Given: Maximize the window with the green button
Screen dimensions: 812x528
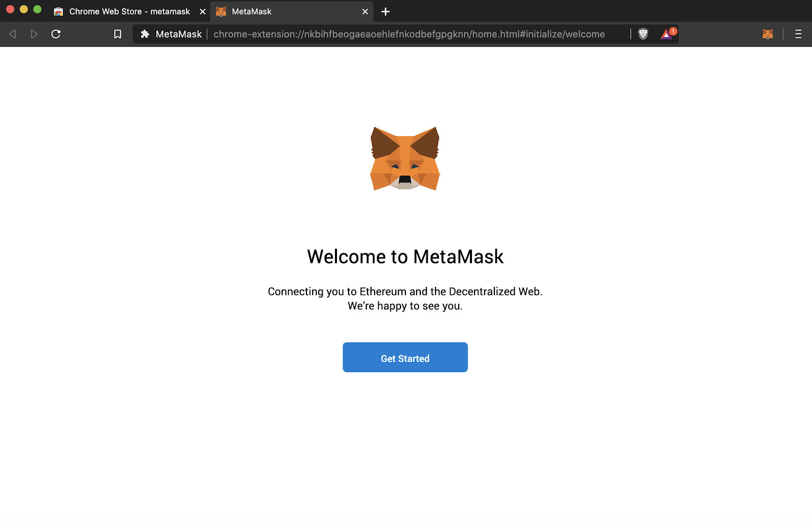Looking at the screenshot, I should (38, 9).
